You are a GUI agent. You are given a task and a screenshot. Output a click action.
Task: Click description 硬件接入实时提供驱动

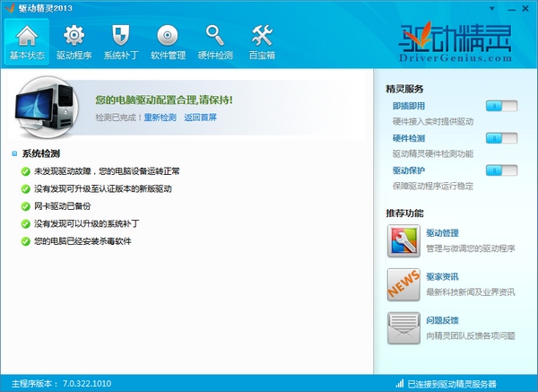(433, 121)
